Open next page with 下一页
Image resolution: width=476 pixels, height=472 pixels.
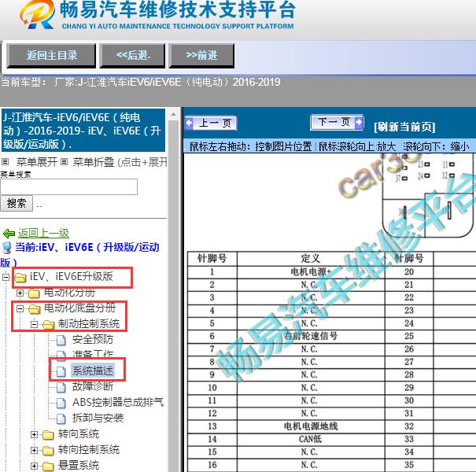[x=337, y=122]
